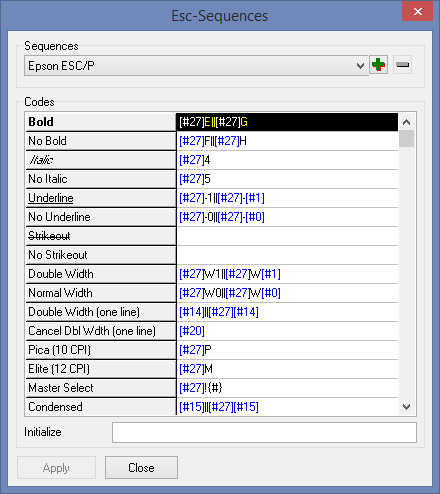Select the No Italic row label

(101, 179)
